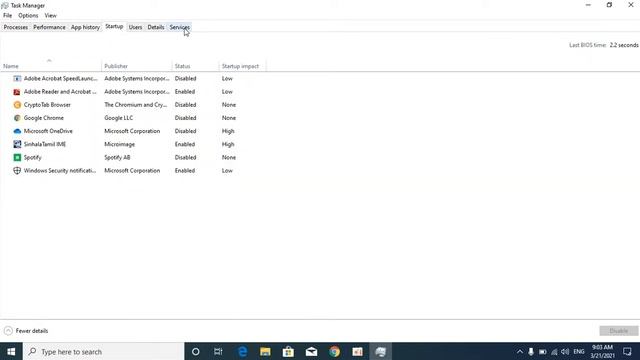Click the Google LLC publisher cell
640x360 pixels.
[x=119, y=118]
